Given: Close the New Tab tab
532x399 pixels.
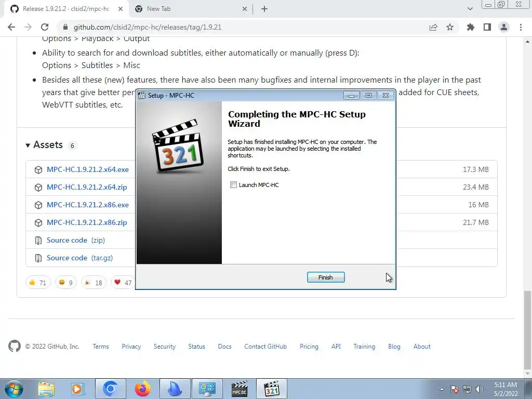Looking at the screenshot, I should [245, 9].
